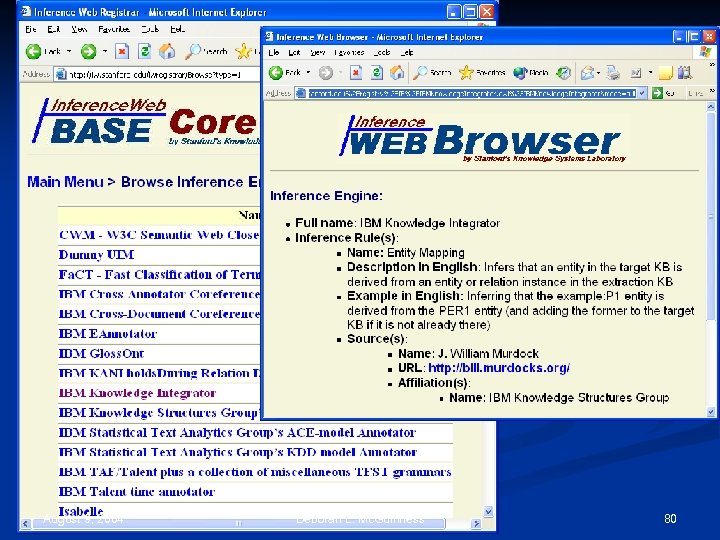This screenshot has width=720, height=540.
Task: Open Search in Inference Web Browser window
Action: pyautogui.click(x=432, y=73)
